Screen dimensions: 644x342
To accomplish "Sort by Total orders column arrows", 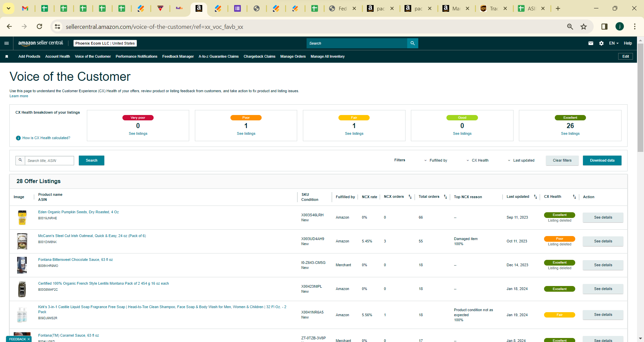I will click(x=445, y=197).
